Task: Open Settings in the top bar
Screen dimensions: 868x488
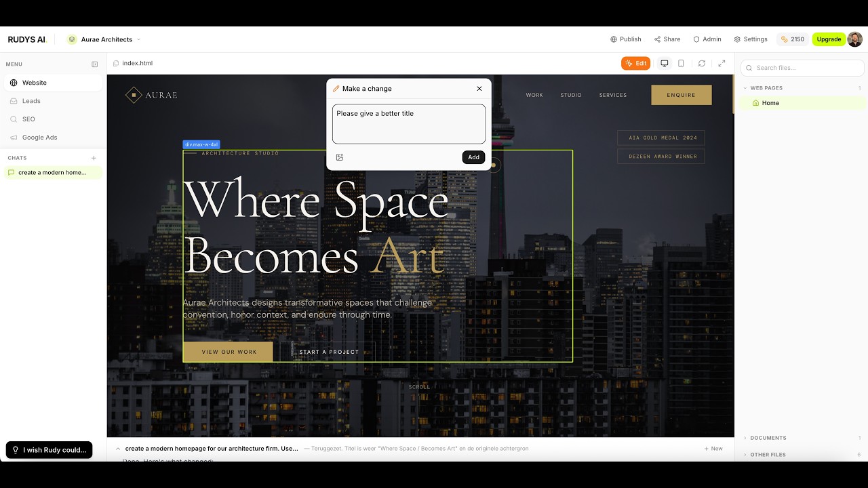Action: coord(751,39)
